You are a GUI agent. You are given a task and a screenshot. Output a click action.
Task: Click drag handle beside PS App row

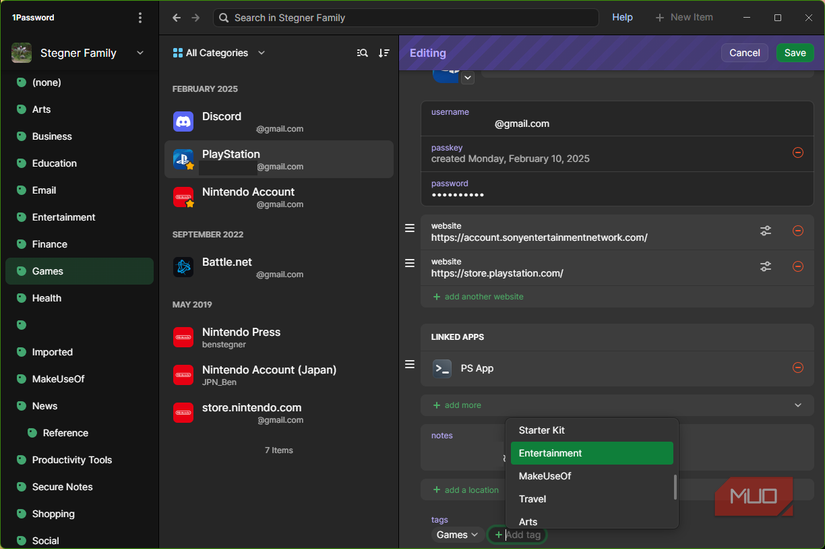tap(409, 365)
